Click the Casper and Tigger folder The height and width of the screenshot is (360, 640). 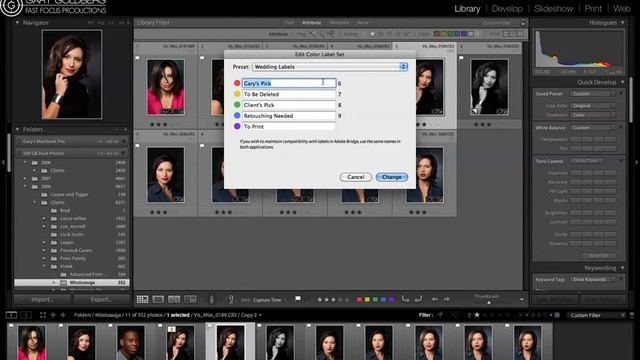click(69, 194)
